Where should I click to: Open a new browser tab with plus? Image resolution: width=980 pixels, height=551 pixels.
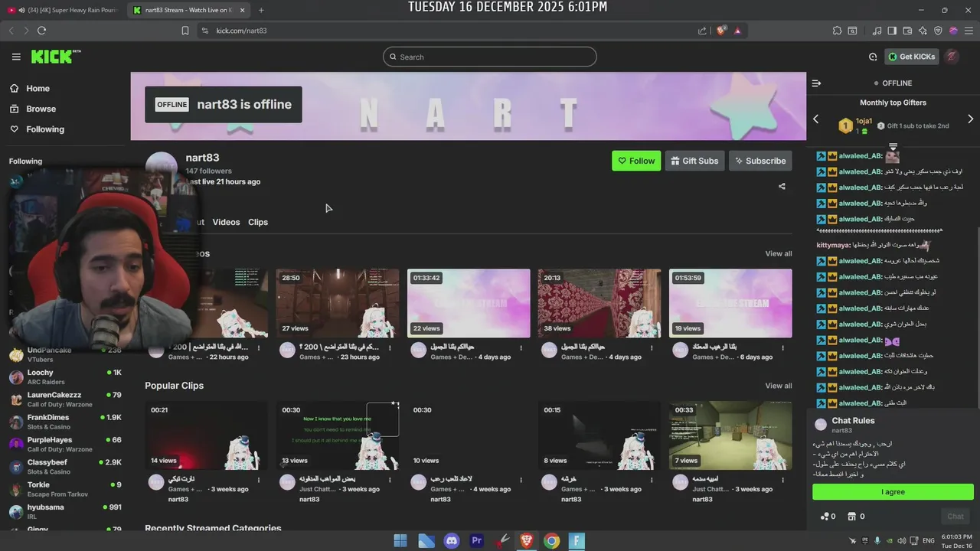(261, 10)
